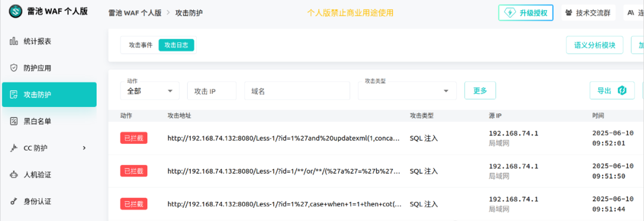Open the 动作 全部 dropdown
The width and height of the screenshot is (644, 221).
click(150, 91)
